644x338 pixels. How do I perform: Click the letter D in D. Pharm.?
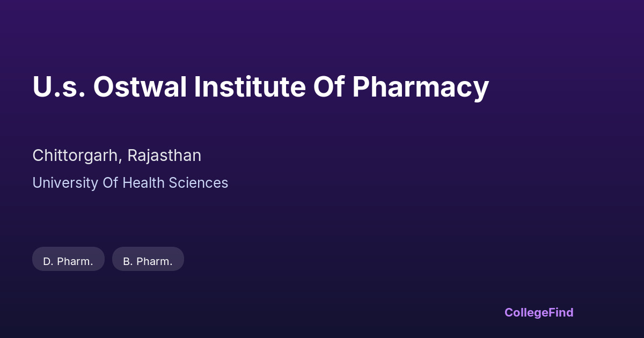[47, 261]
